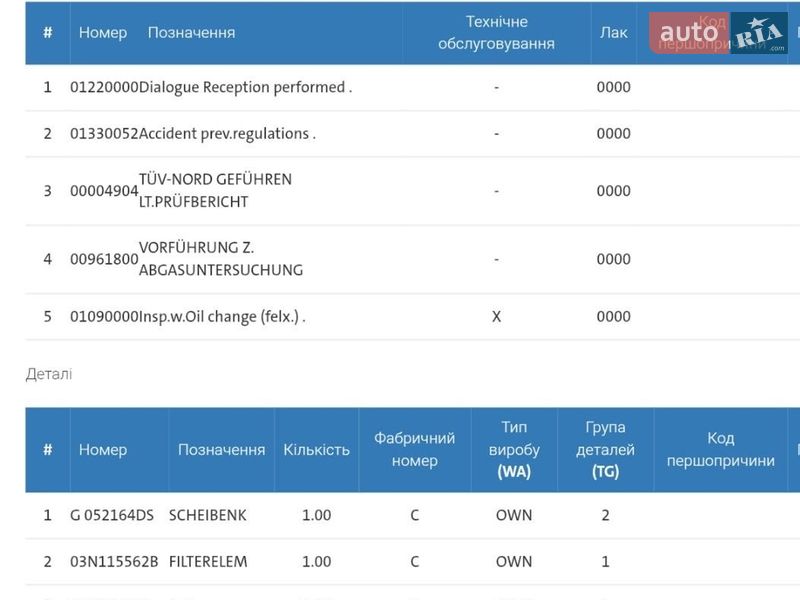
Task: Click the Позначення header in top table
Action: point(191,32)
